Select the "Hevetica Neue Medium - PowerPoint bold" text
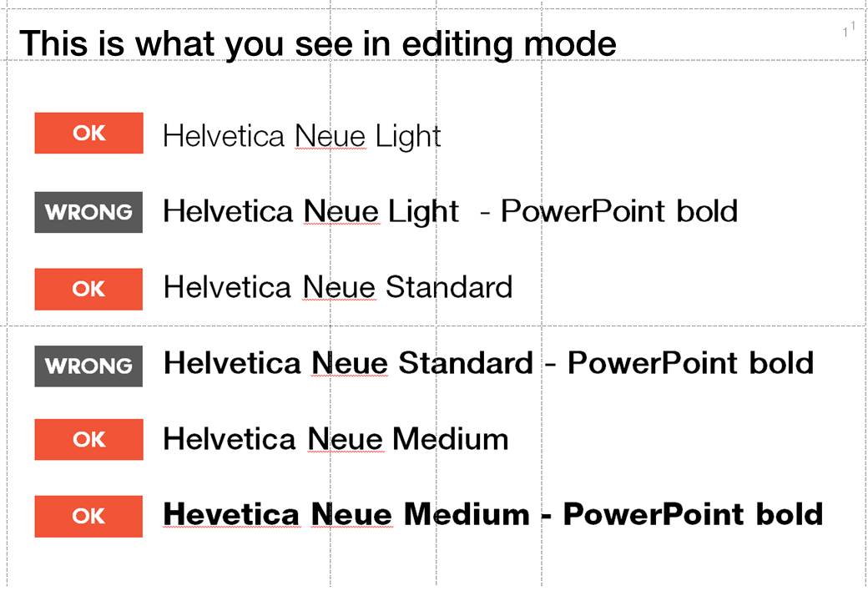Image resolution: width=868 pixels, height=601 pixels. pyautogui.click(x=492, y=514)
